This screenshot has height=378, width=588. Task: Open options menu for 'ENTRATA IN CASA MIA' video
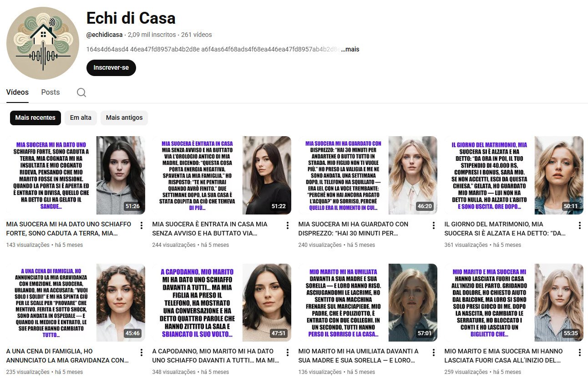pos(288,225)
